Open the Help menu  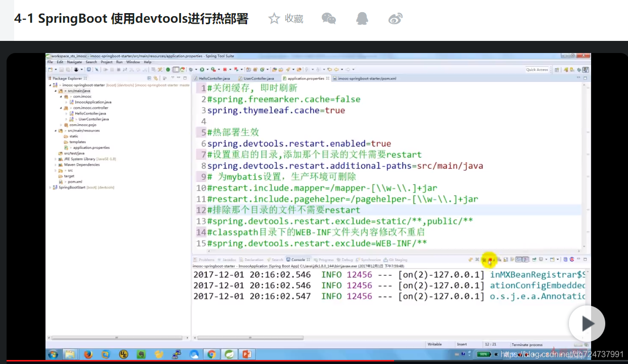[148, 62]
